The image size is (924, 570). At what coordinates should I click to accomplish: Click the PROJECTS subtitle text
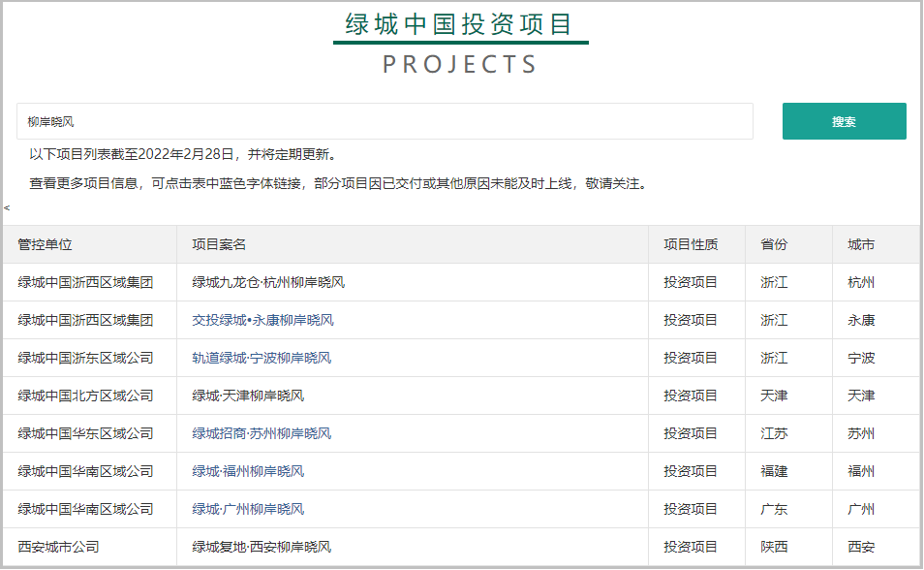460,64
